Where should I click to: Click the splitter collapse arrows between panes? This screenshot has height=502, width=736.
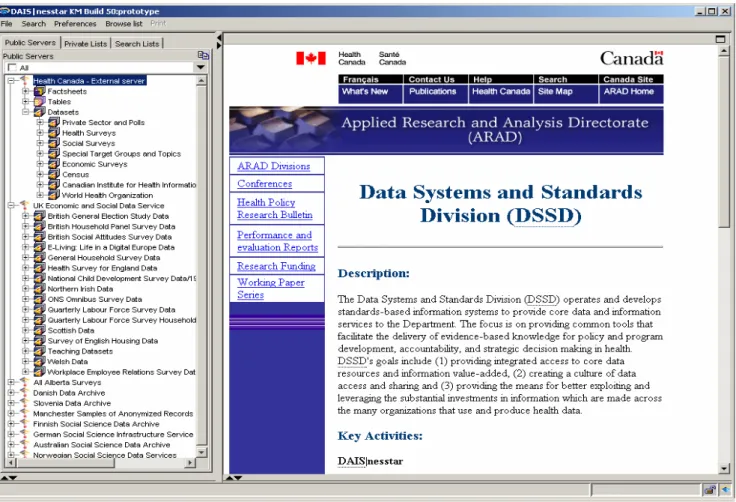219,41
